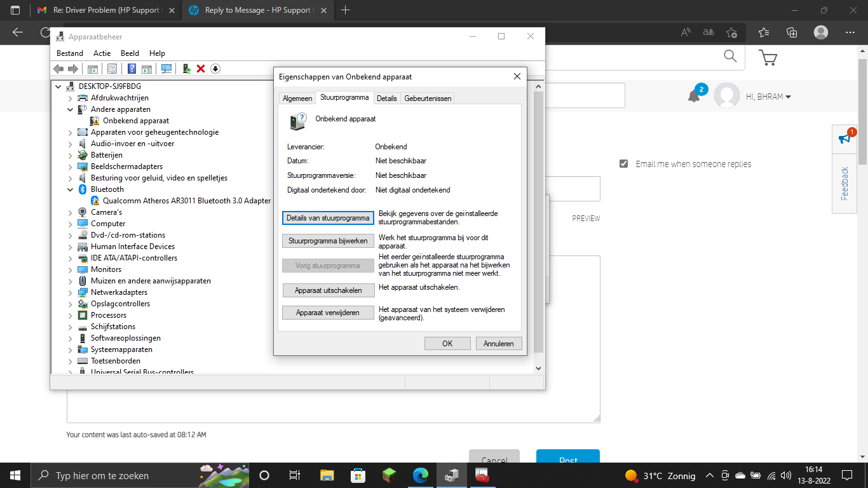Image resolution: width=868 pixels, height=488 pixels.
Task: Click the Properties toolbar icon
Action: pyautogui.click(x=111, y=69)
